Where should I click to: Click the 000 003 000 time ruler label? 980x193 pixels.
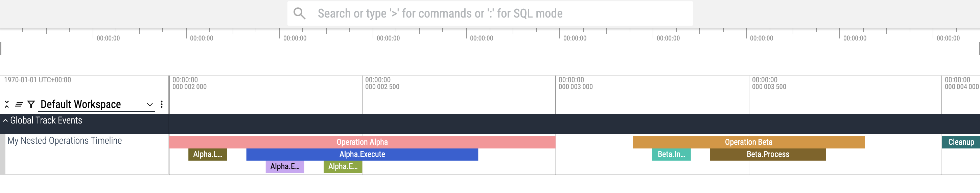coord(576,87)
